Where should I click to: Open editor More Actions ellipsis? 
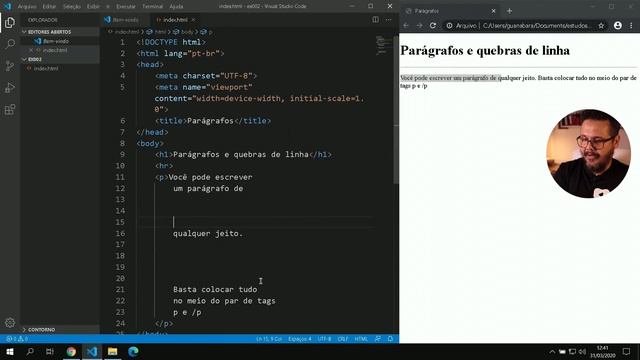click(389, 20)
